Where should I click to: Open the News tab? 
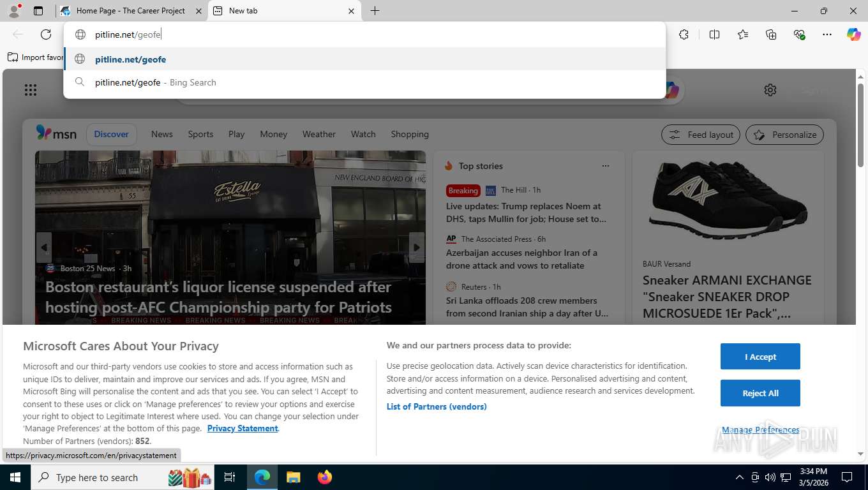point(162,134)
